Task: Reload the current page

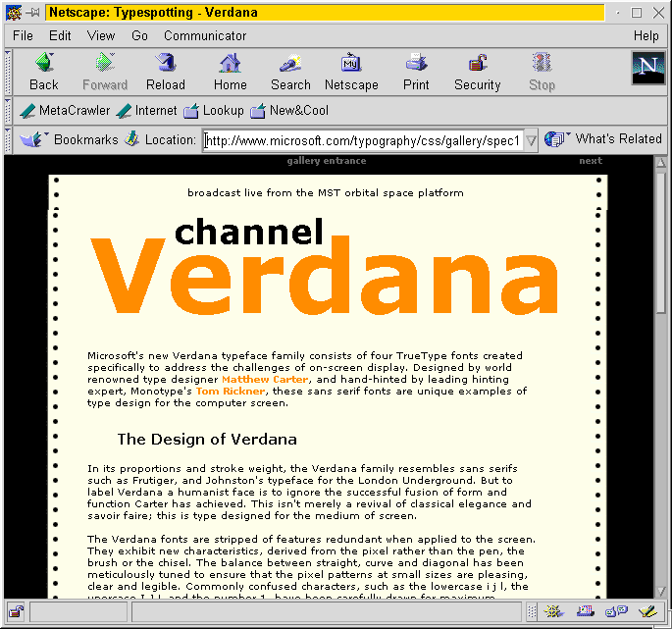Action: click(166, 72)
